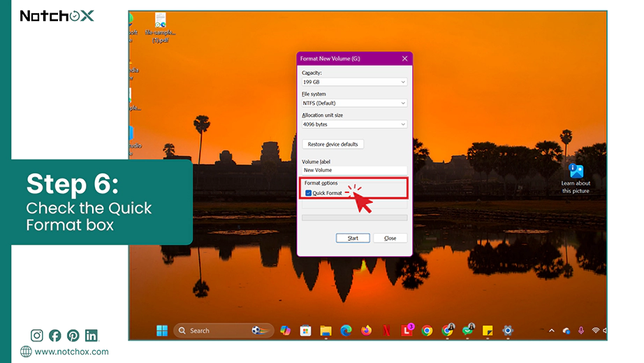Click the format progress bar
Screen dimensions: 644x363
pyautogui.click(x=354, y=218)
